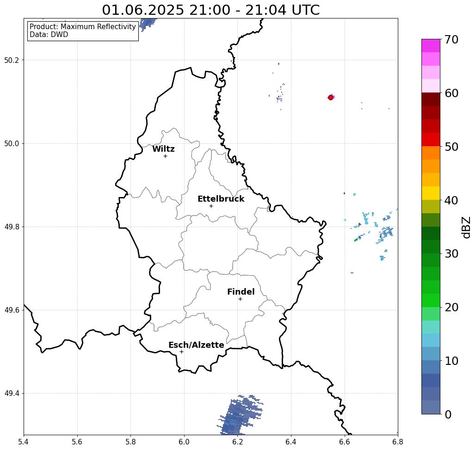Click the plus marker below Wiltz
The height and width of the screenshot is (450, 476).
click(x=166, y=156)
